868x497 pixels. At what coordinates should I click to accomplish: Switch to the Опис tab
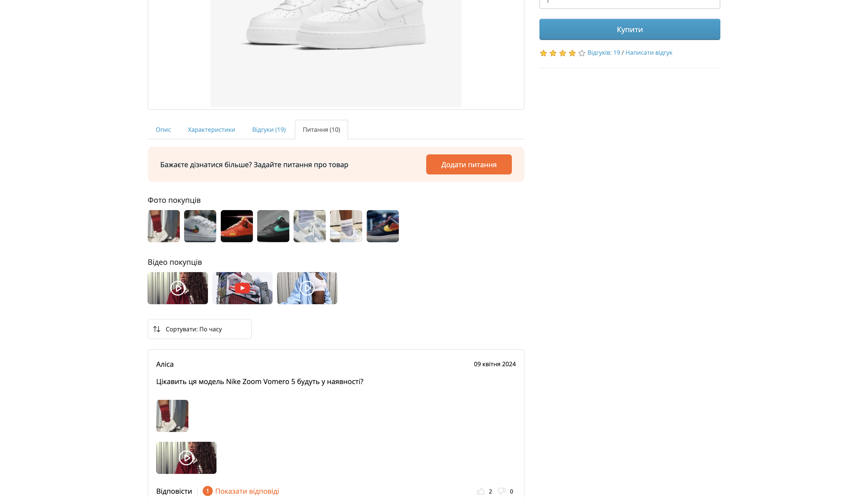click(163, 130)
